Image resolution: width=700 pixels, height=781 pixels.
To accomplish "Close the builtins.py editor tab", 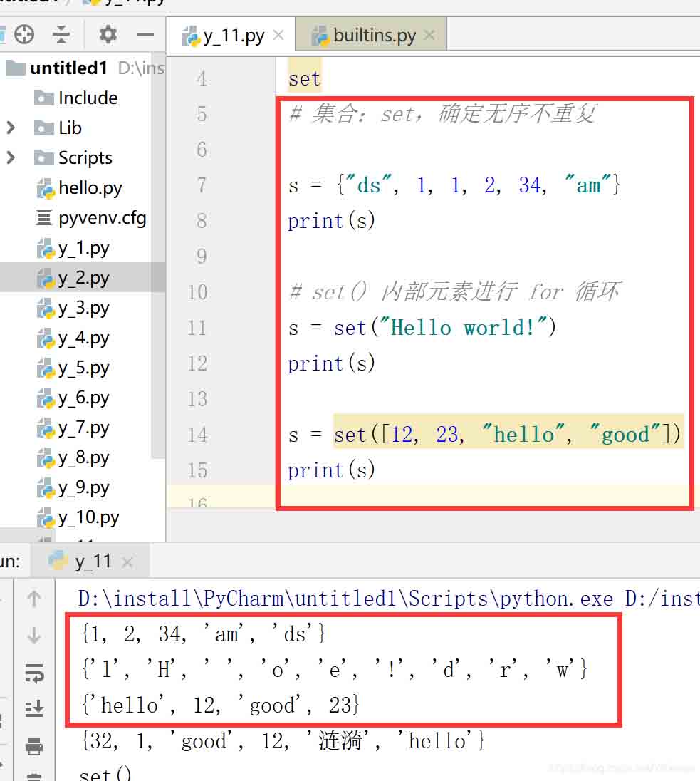I will (x=429, y=36).
